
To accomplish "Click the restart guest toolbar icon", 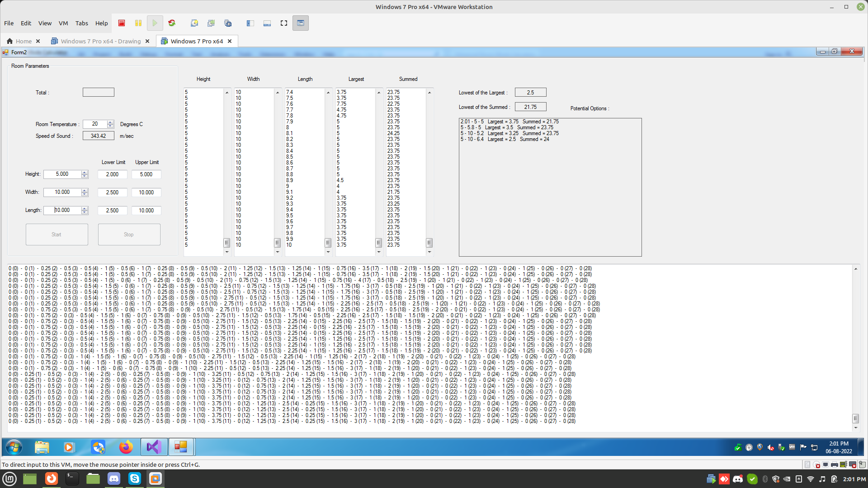I will click(x=172, y=23).
